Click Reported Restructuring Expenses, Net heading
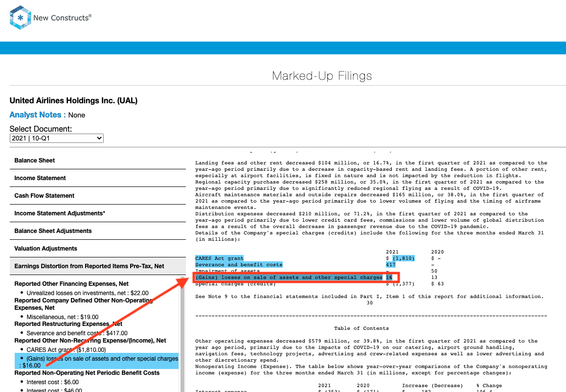This screenshot has width=566, height=392. 68,324
